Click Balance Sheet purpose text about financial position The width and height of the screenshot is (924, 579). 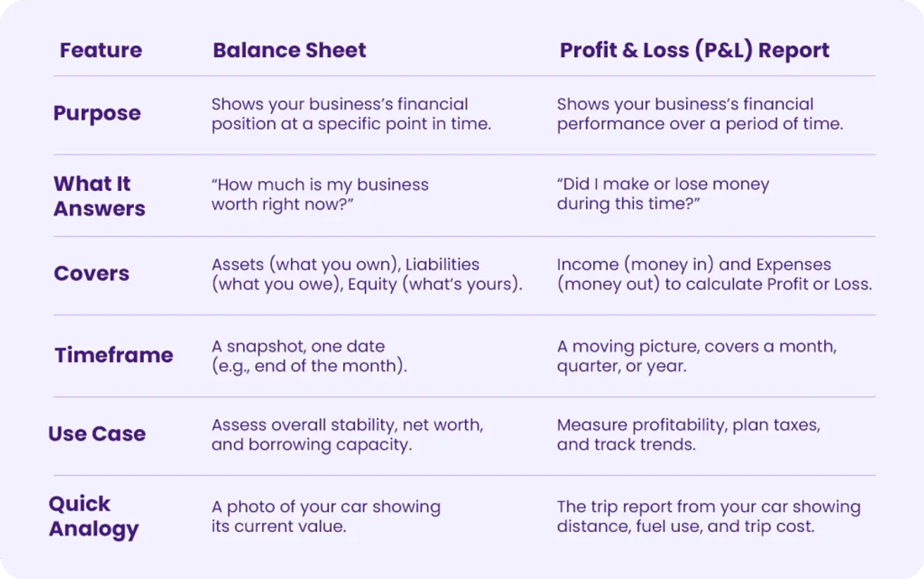click(x=351, y=114)
